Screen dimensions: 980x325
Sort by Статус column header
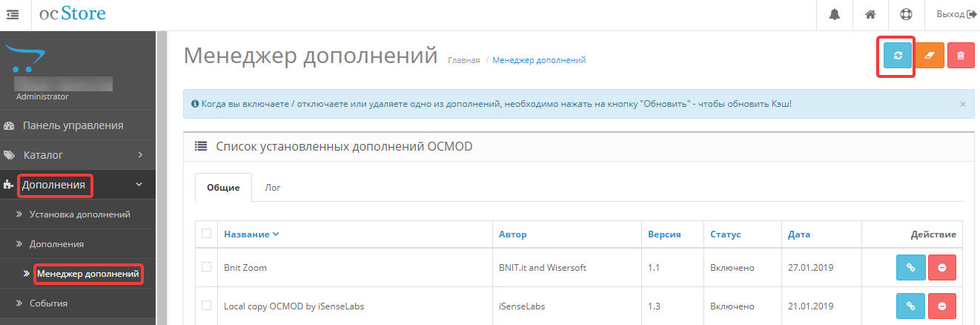(x=725, y=234)
